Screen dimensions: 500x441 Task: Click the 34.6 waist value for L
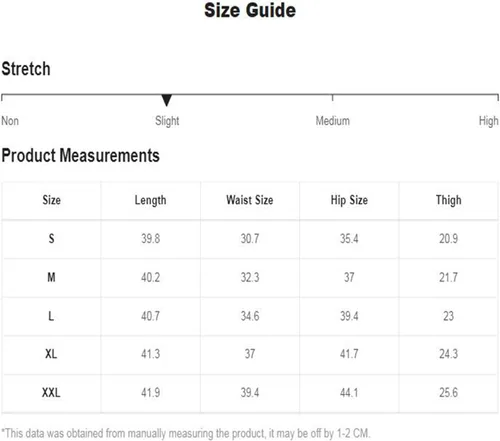[x=250, y=316]
